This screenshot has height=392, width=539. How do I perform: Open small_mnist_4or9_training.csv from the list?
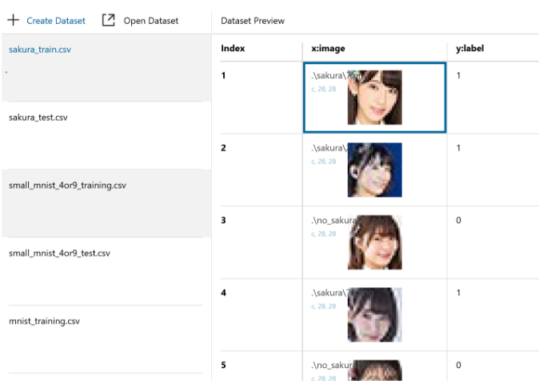tap(67, 186)
